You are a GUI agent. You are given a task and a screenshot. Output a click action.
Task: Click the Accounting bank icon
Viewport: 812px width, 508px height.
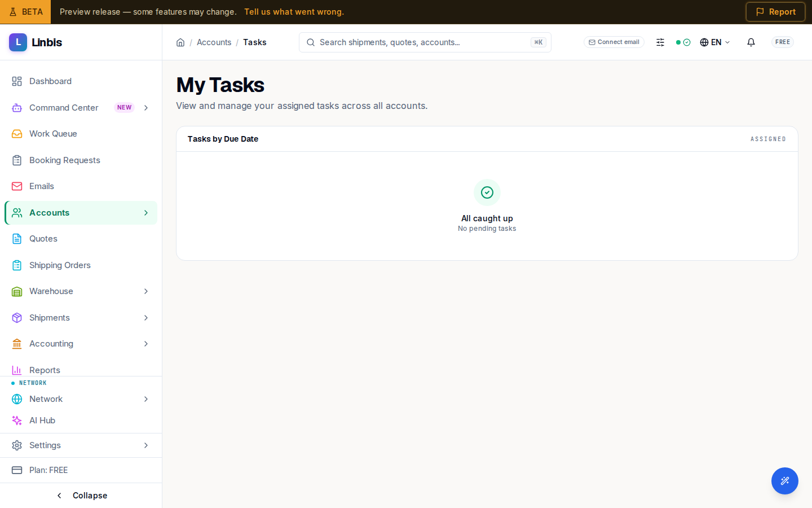coord(17,344)
